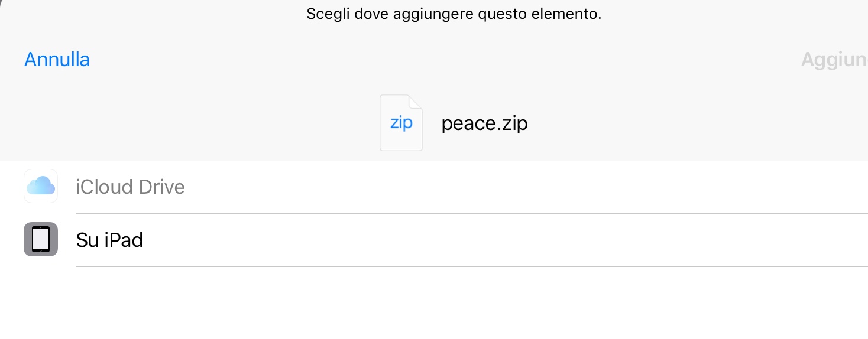The height and width of the screenshot is (339, 868).
Task: Click the iCloud Drive cloud icon
Action: [41, 187]
